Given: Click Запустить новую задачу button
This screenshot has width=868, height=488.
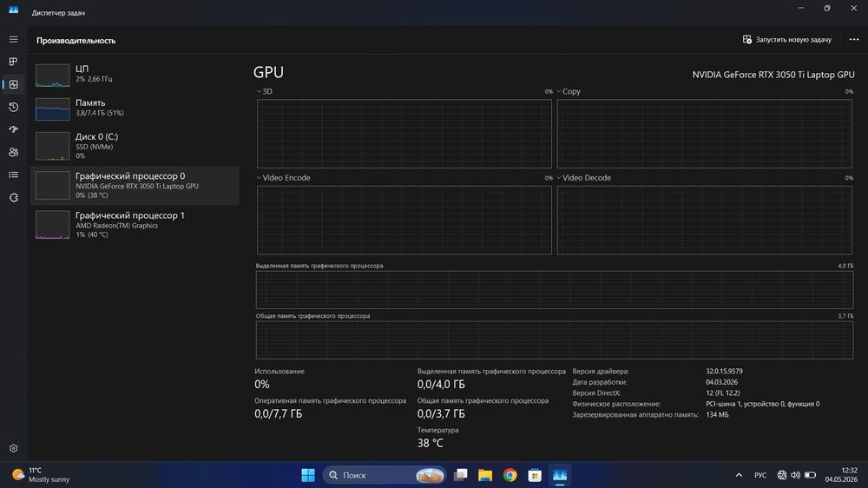Looking at the screenshot, I should [786, 39].
